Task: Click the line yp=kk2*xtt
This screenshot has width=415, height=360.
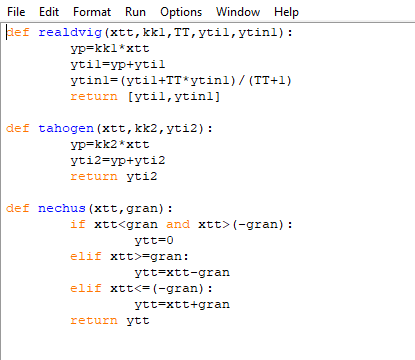Action: tap(110, 144)
